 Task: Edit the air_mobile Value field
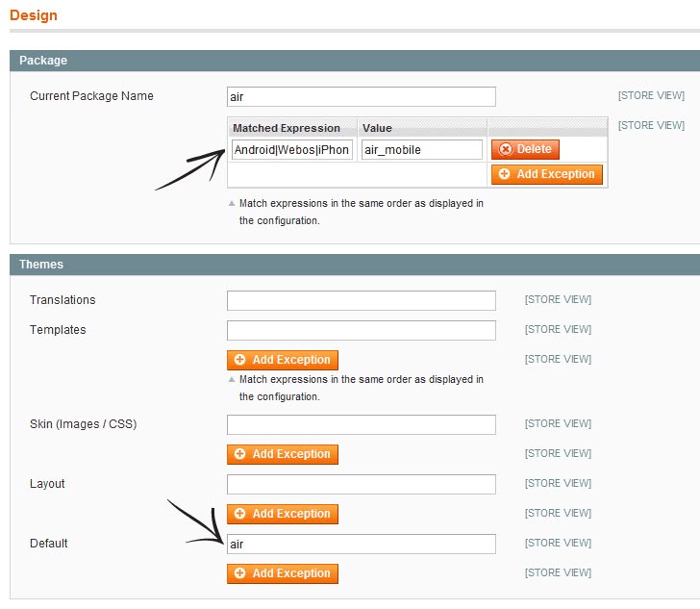click(422, 150)
